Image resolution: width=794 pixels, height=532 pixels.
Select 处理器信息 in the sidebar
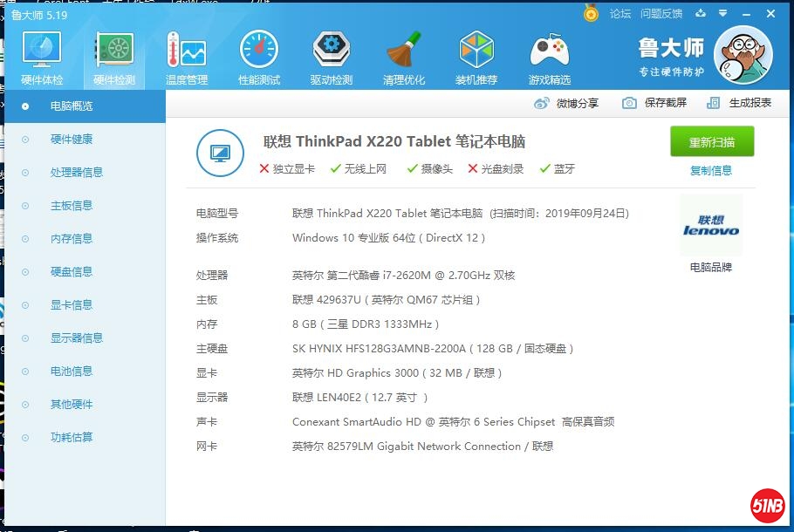tap(76, 173)
